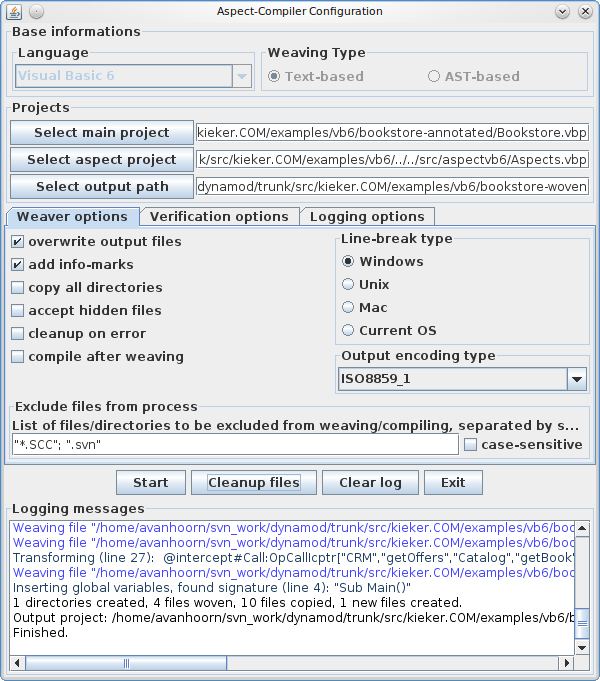Open the output encoding dropdown arrow
The image size is (600, 681).
point(577,379)
